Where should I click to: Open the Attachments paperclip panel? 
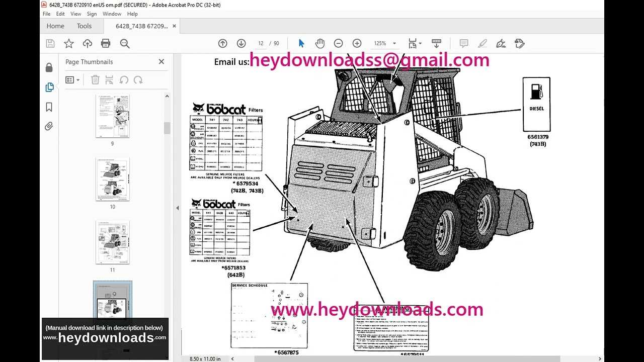[x=49, y=126]
